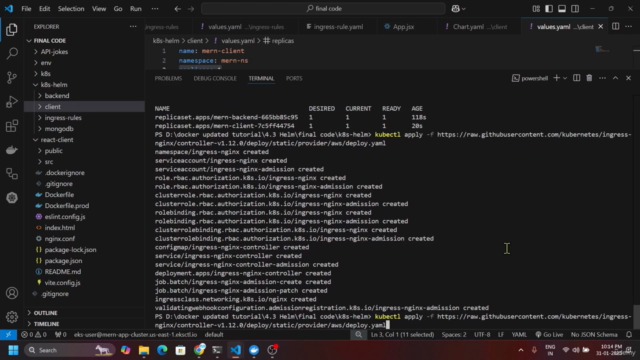
Task: Open the customize layout icon
Action: click(x=536, y=9)
